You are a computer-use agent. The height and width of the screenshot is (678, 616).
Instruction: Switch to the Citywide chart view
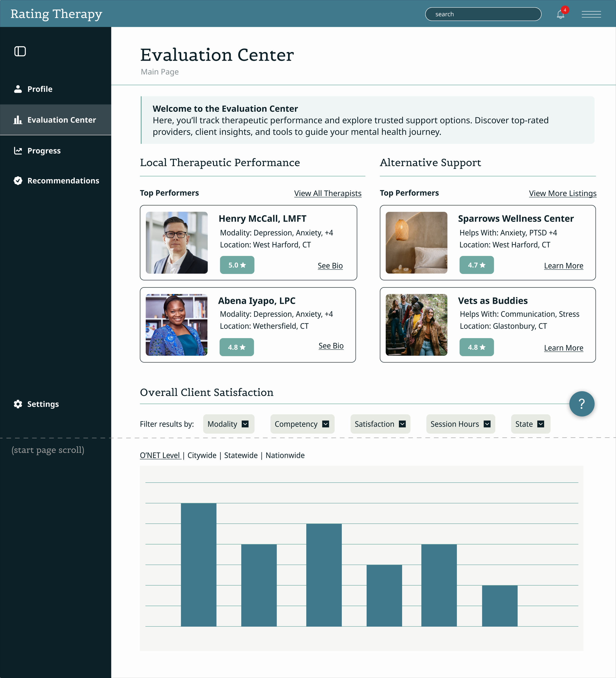coord(202,455)
